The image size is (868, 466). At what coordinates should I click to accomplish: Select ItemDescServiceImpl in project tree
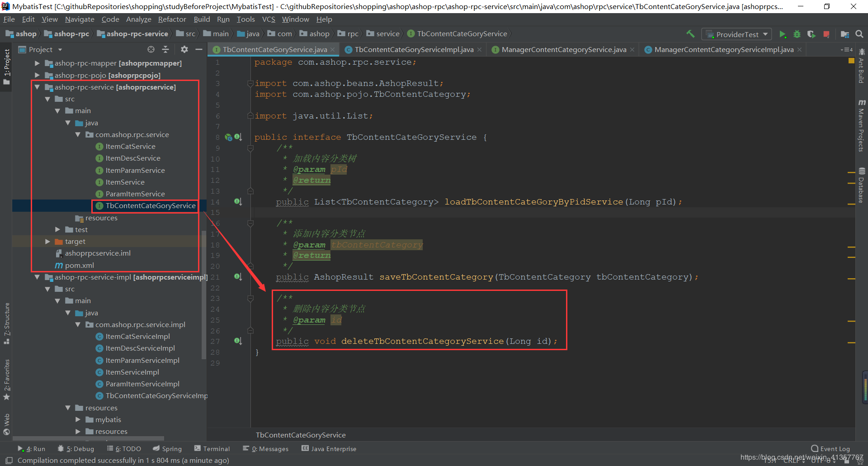[140, 348]
